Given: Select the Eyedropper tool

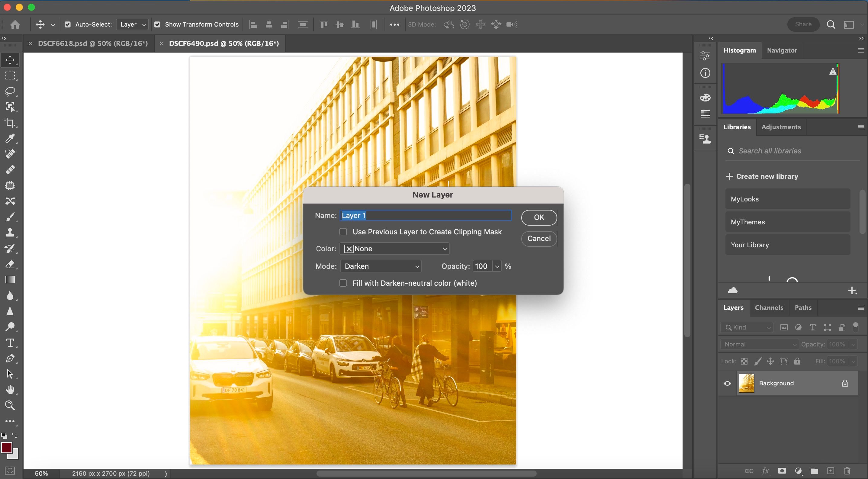Looking at the screenshot, I should coord(10,138).
